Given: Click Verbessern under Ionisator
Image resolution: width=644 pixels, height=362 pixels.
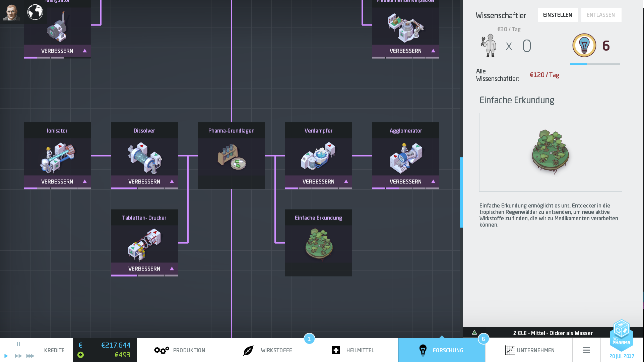Looking at the screenshot, I should [57, 182].
